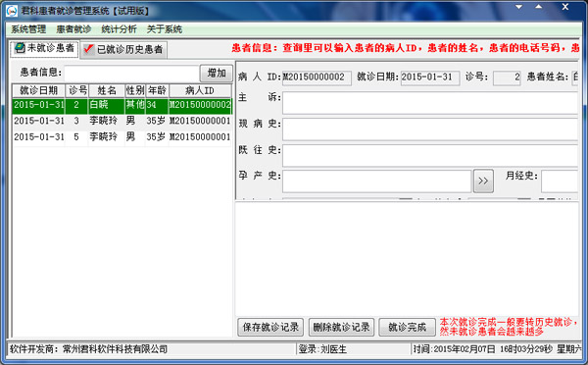Viewport: 588px width, 365px height.
Task: Minimize the window via title bar arrow
Action: [x=519, y=7]
